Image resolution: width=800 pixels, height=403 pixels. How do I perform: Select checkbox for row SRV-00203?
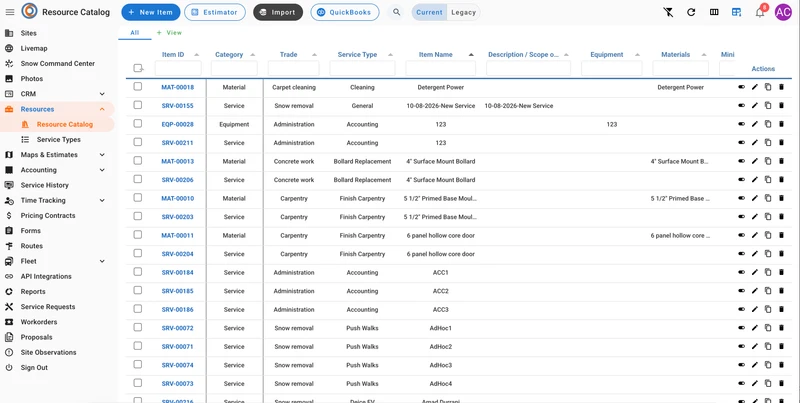click(138, 216)
